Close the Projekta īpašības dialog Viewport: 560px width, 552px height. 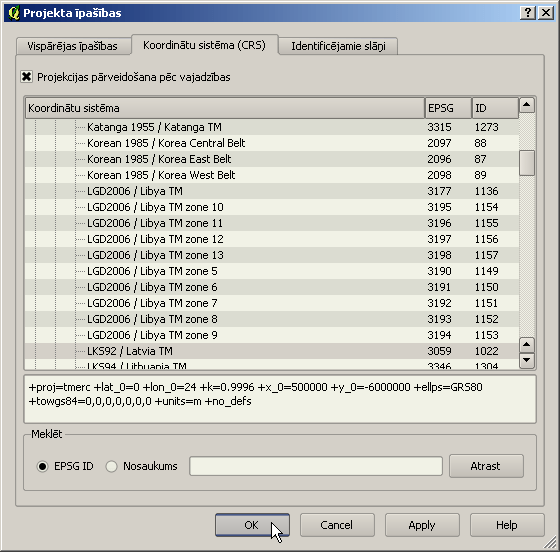(546, 13)
